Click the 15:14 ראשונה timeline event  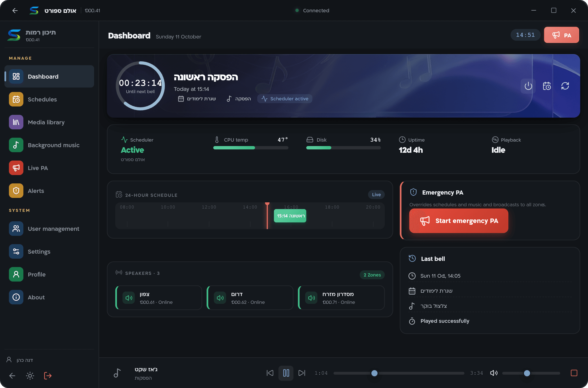[290, 216]
